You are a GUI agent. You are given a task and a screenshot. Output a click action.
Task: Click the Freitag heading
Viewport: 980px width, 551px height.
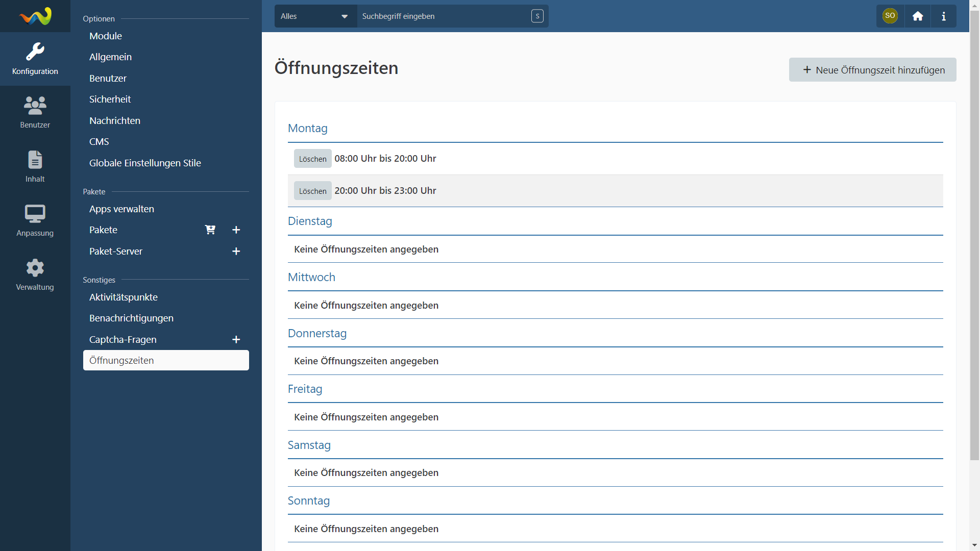coord(305,389)
